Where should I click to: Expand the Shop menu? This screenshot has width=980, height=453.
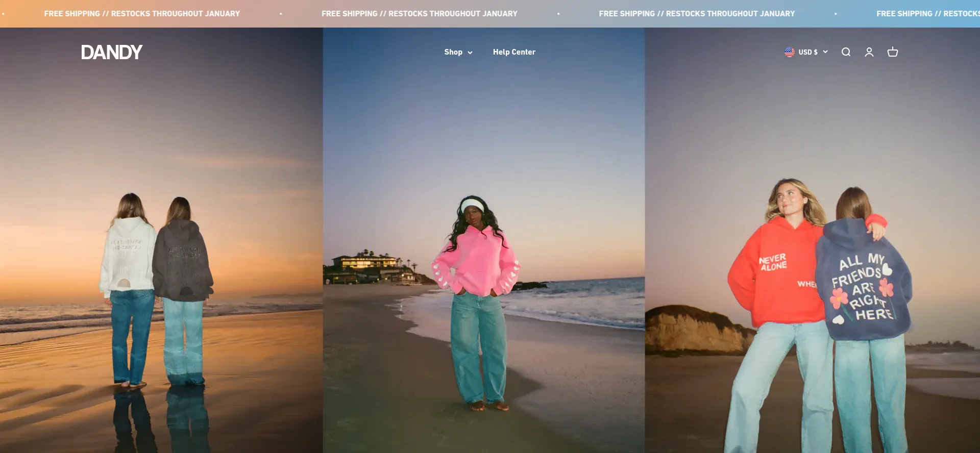pos(458,52)
